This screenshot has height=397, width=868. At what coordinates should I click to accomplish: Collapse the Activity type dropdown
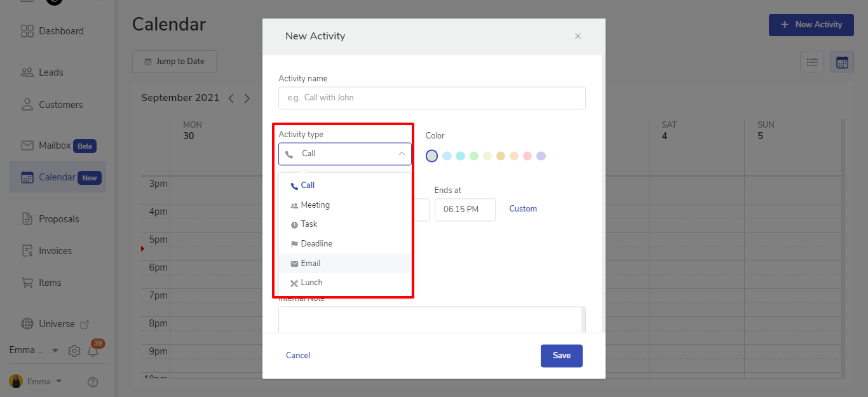pos(402,154)
